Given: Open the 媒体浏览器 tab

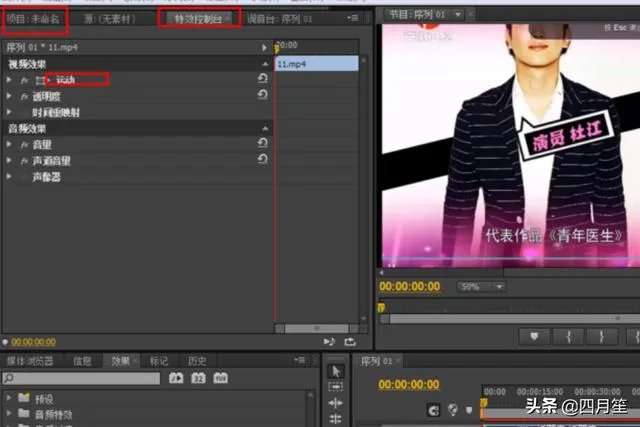Looking at the screenshot, I should tap(30, 361).
